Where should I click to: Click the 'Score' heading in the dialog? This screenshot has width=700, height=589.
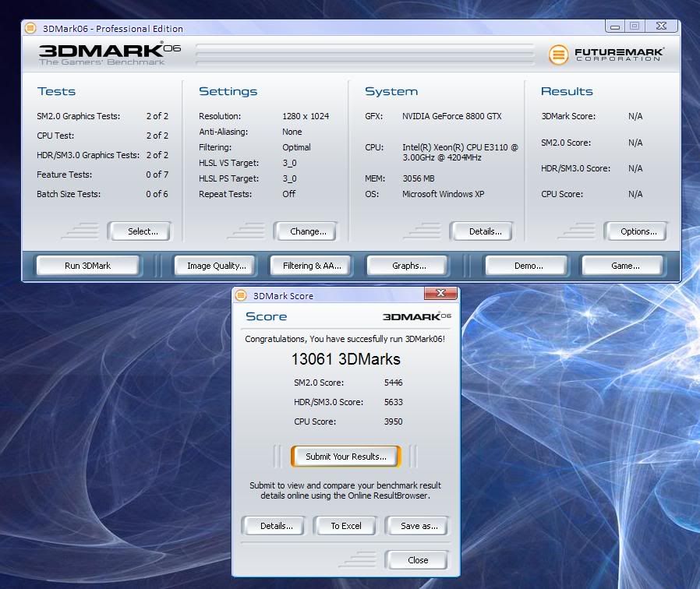(x=267, y=316)
